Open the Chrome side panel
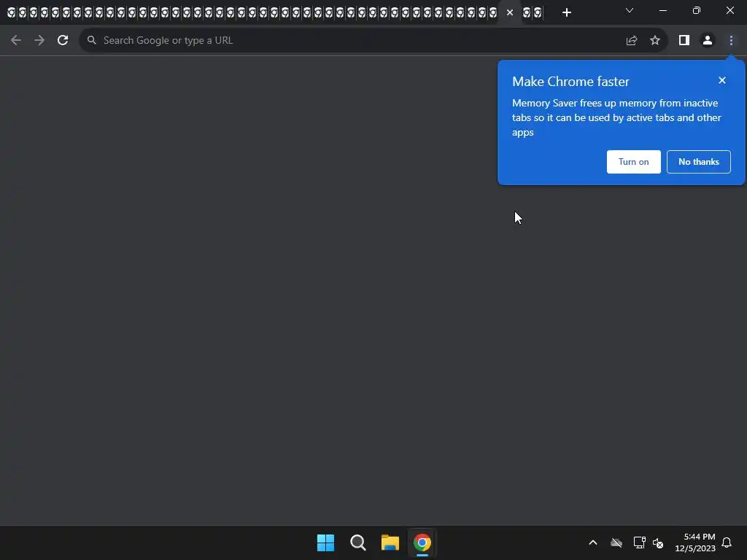 coord(684,41)
